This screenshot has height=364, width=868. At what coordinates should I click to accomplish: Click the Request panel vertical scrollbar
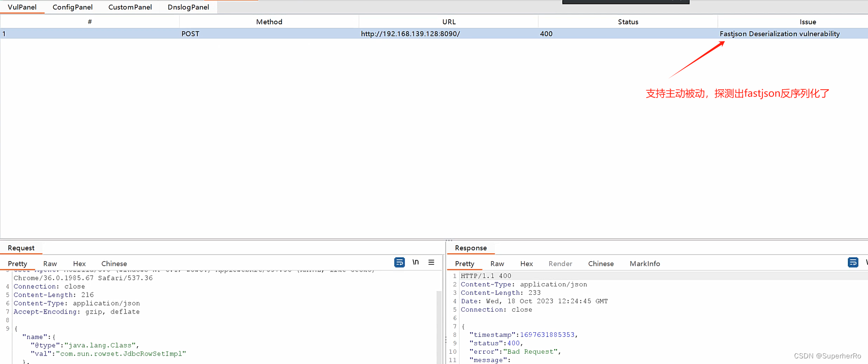(x=439, y=327)
